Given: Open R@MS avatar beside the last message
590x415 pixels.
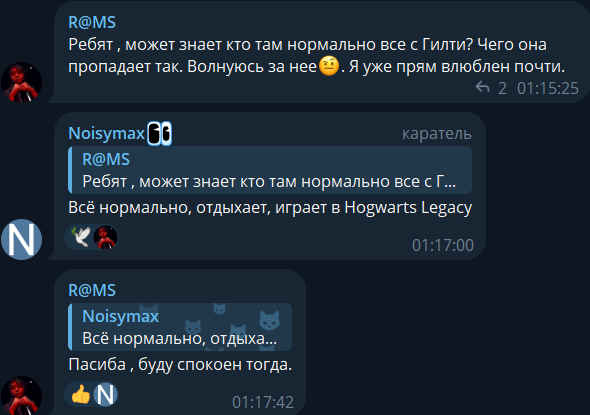Looking at the screenshot, I should pyautogui.click(x=21, y=395).
